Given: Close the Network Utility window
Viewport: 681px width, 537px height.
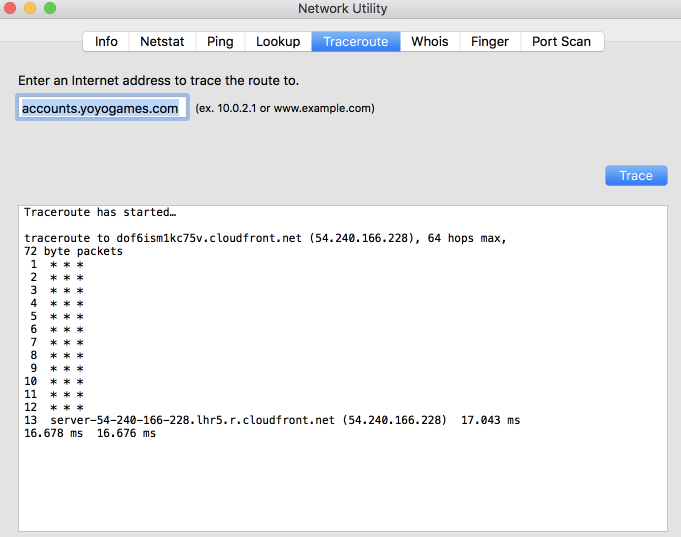Looking at the screenshot, I should tap(10, 7).
